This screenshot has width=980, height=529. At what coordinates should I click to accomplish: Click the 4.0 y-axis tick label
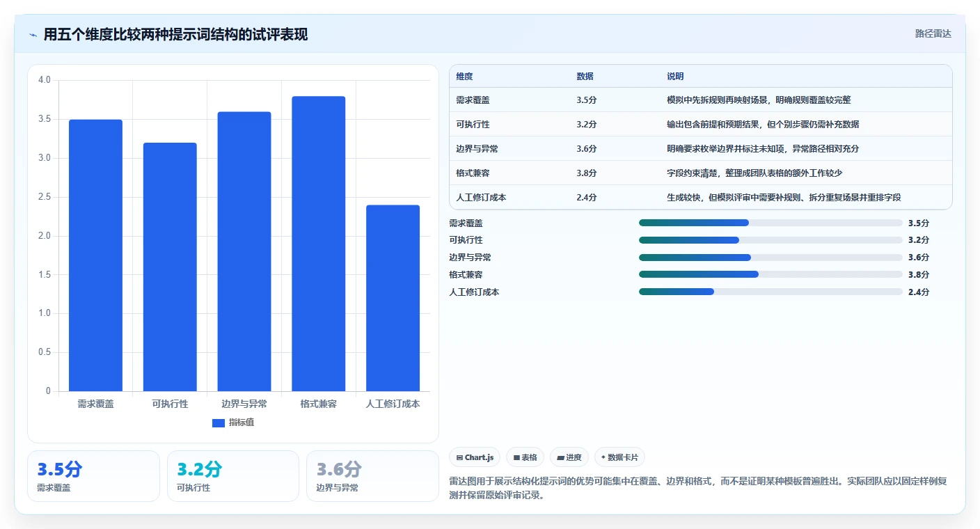click(45, 80)
